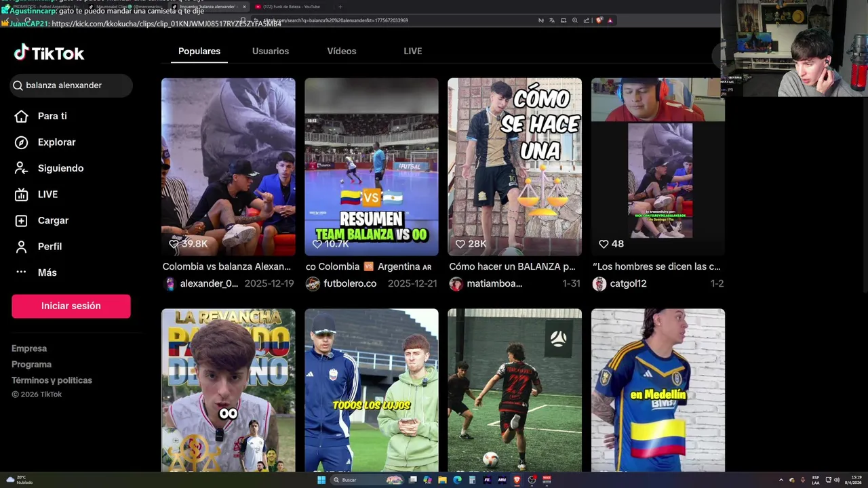The height and width of the screenshot is (488, 868).
Task: Click the search field with balanza alenxander
Action: coord(72,85)
